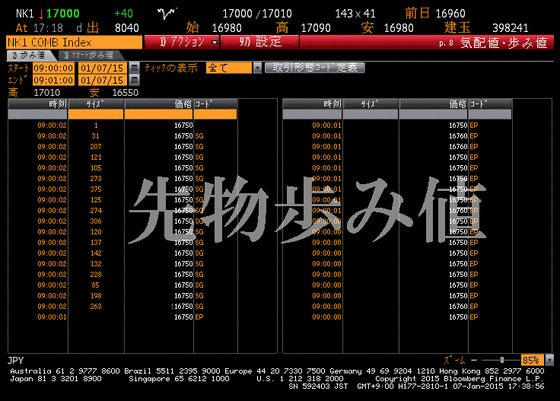Screen dimensions: 560x401
Task: Click the left コード orange filter field
Action: click(x=215, y=114)
